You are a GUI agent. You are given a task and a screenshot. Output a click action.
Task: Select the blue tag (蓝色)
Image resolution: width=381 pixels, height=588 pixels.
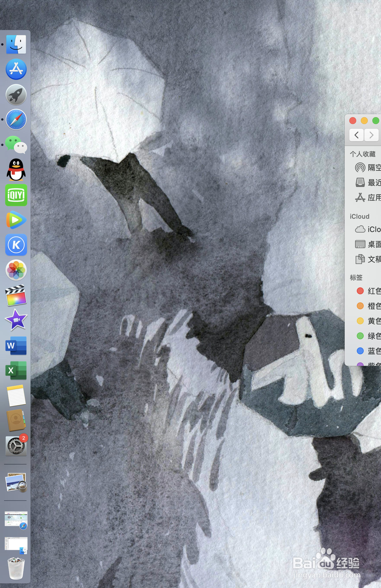tap(368, 351)
